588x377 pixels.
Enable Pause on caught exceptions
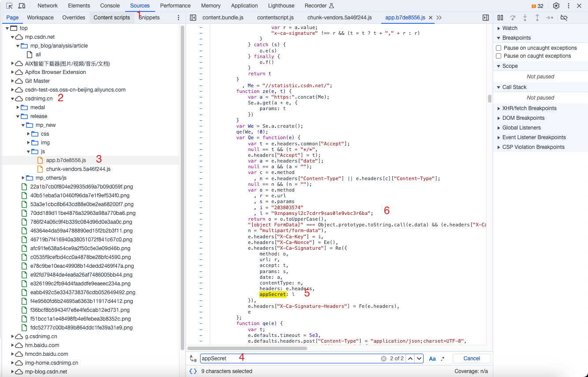point(499,56)
